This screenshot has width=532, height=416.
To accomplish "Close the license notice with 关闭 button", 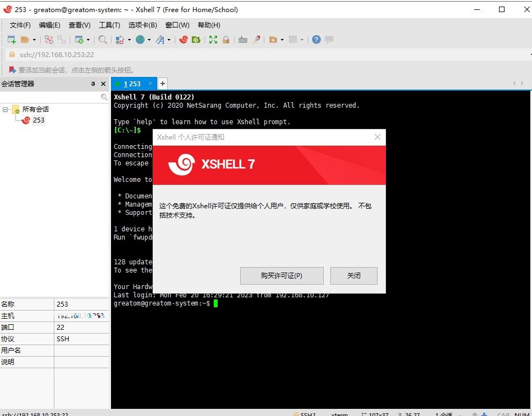I will click(353, 275).
